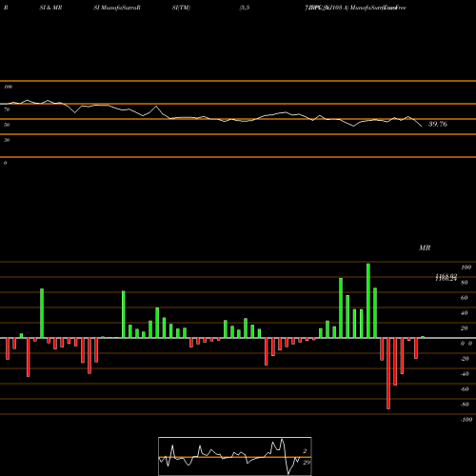Click the 100 label on the left RSI axis

[8, 87]
